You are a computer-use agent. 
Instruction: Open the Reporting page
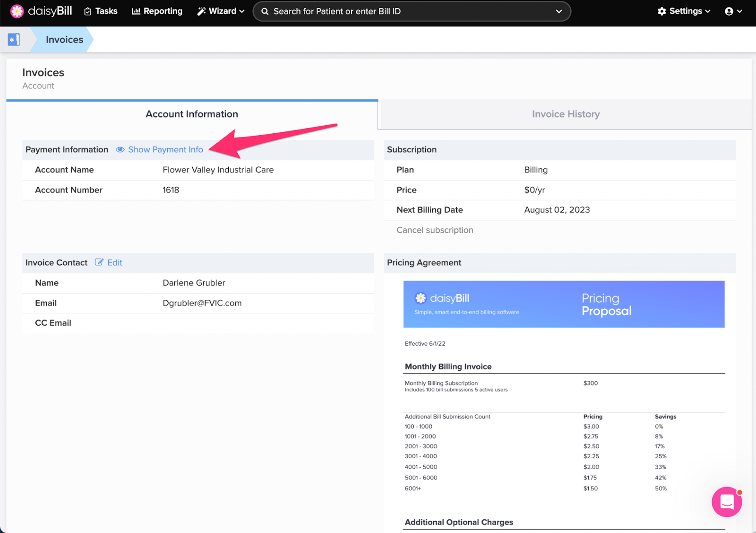pyautogui.click(x=157, y=11)
